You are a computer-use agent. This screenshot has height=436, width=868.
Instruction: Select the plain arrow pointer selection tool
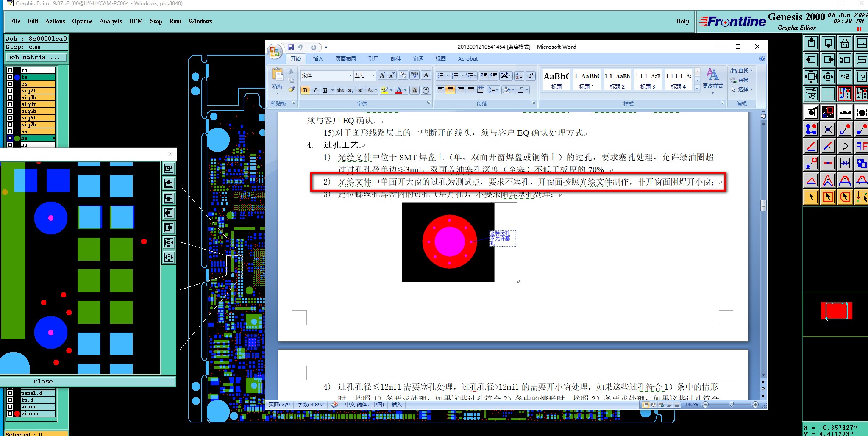point(811,197)
